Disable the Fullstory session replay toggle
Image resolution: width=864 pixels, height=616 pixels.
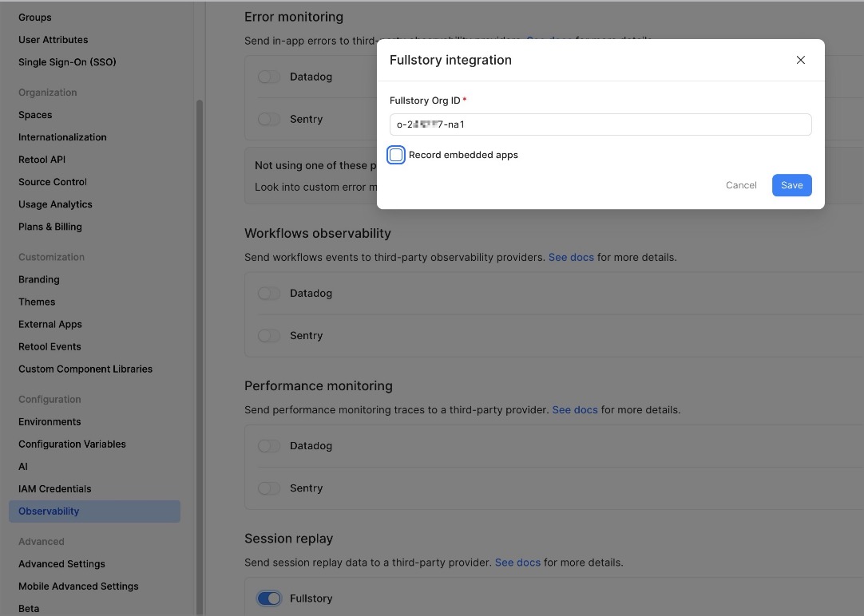tap(269, 598)
